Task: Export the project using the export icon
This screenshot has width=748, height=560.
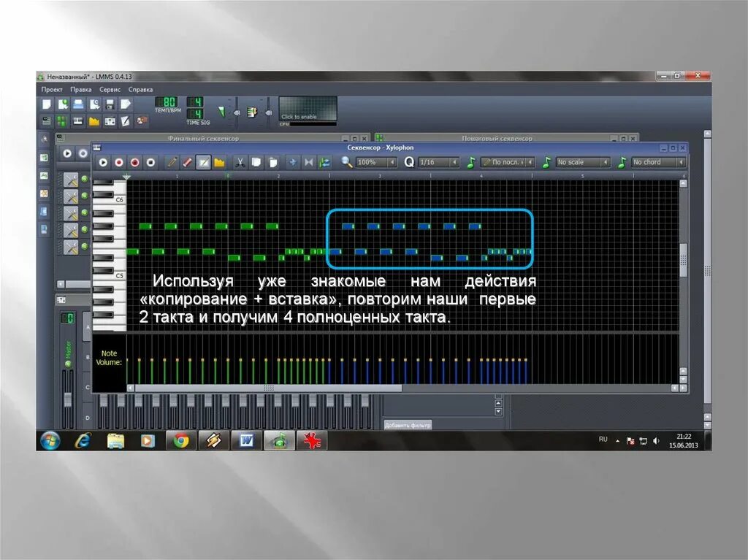Action: tap(126, 104)
